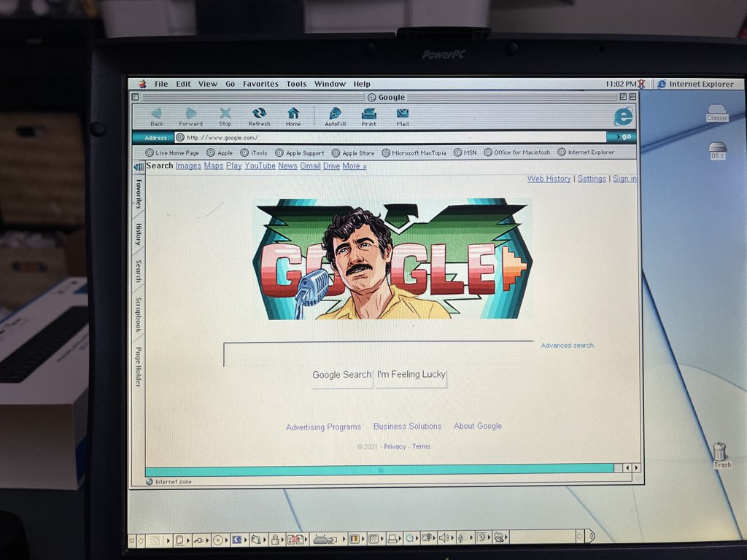Open the Tools menu
The image size is (747, 560).
296,84
